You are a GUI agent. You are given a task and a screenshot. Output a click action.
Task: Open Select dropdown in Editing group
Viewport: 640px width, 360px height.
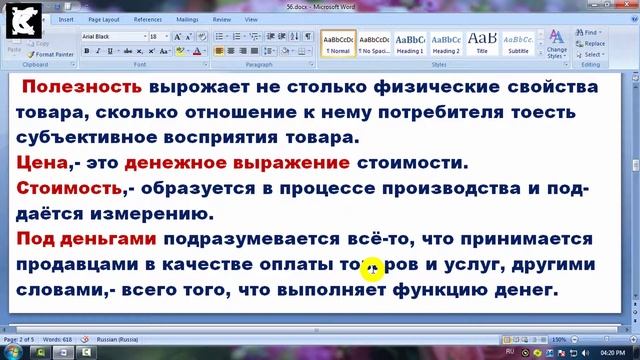pyautogui.click(x=591, y=54)
